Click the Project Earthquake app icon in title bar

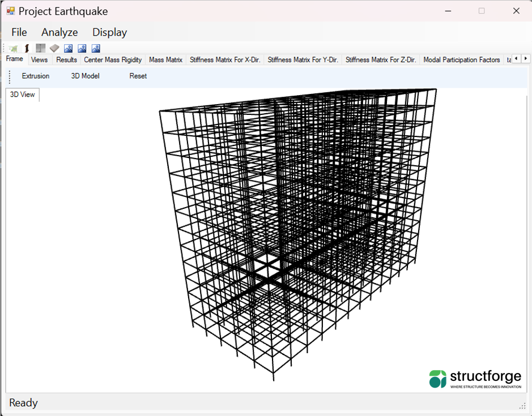11,11
